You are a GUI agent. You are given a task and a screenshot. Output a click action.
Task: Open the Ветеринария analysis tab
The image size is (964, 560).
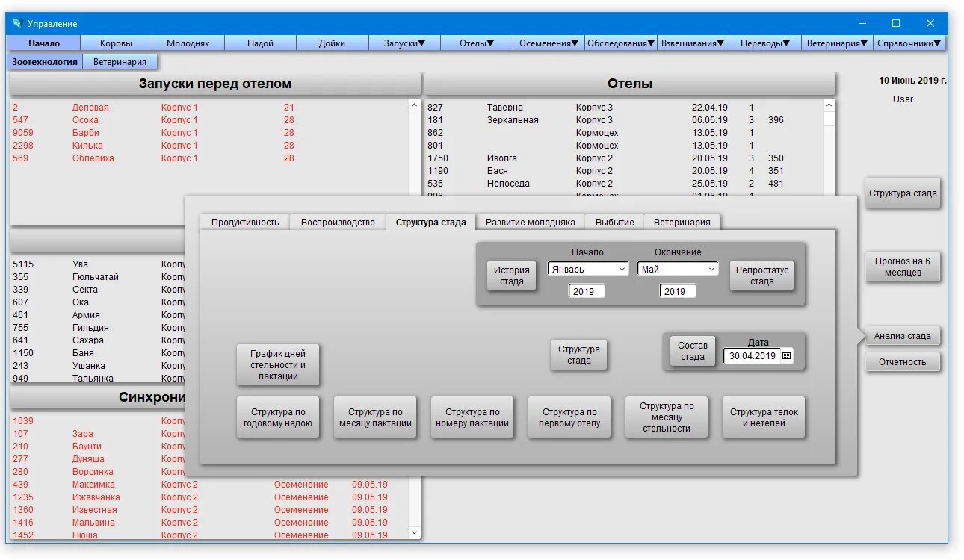682,222
